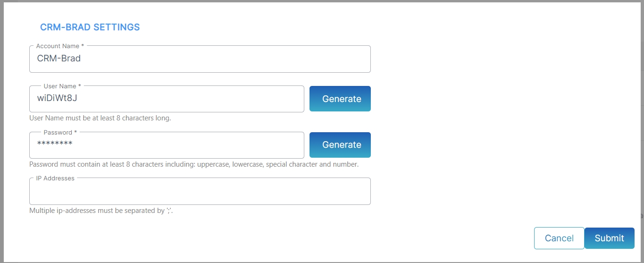
Task: Click the 'Password *' floating label
Action: coord(60,132)
